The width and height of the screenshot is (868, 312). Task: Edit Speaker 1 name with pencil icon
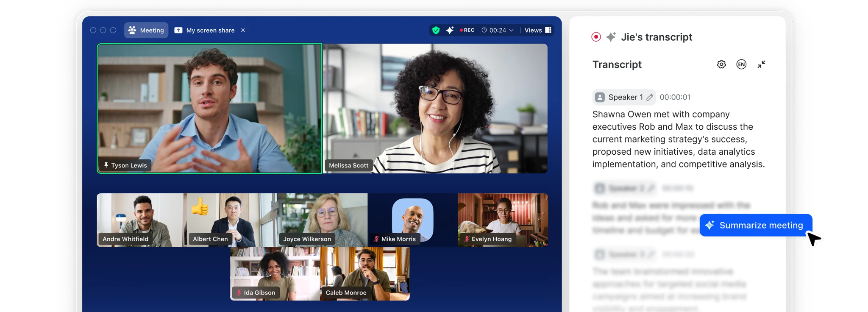point(650,97)
